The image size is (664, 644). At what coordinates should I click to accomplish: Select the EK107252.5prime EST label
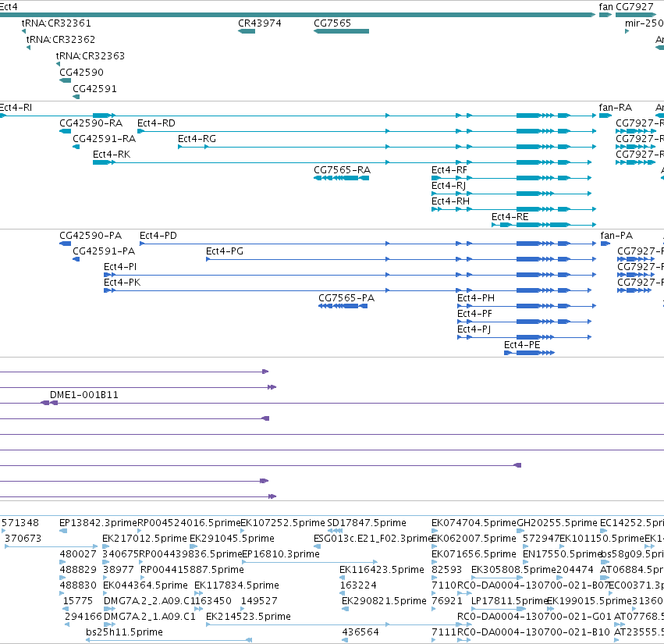pos(283,523)
